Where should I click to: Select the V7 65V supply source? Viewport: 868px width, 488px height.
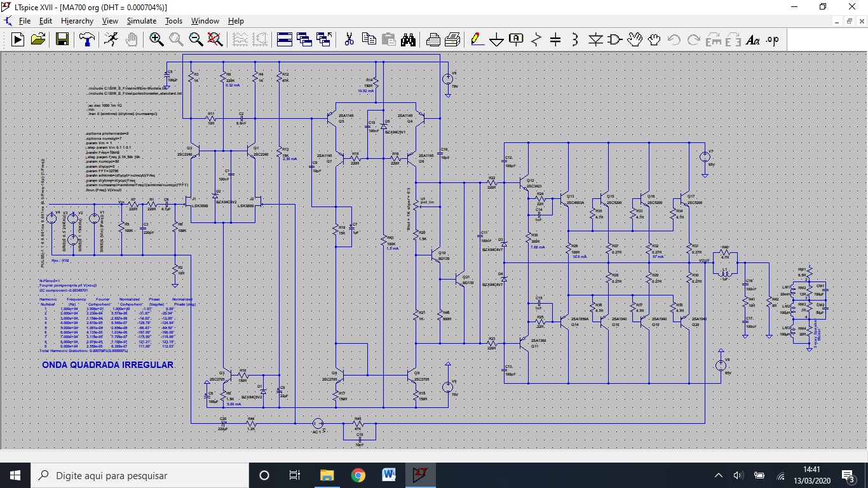pyautogui.click(x=705, y=157)
